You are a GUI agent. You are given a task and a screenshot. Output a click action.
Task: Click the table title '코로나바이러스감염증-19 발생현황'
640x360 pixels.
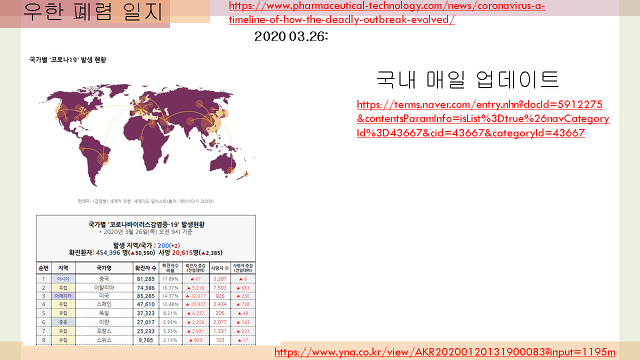(146, 224)
